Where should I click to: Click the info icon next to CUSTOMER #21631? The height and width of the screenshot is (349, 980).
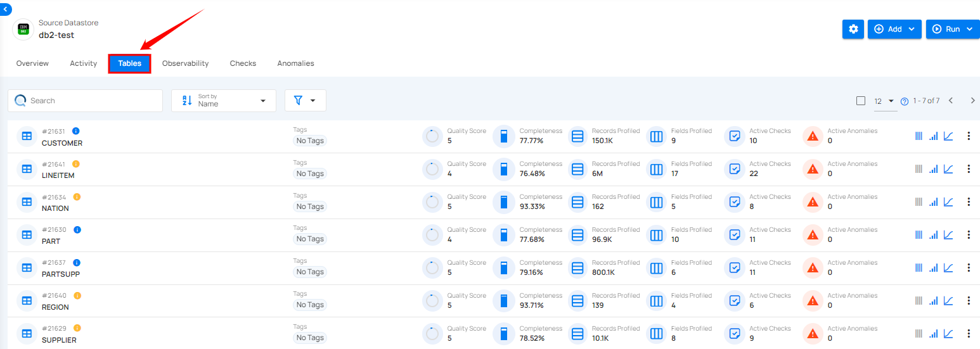click(x=76, y=131)
